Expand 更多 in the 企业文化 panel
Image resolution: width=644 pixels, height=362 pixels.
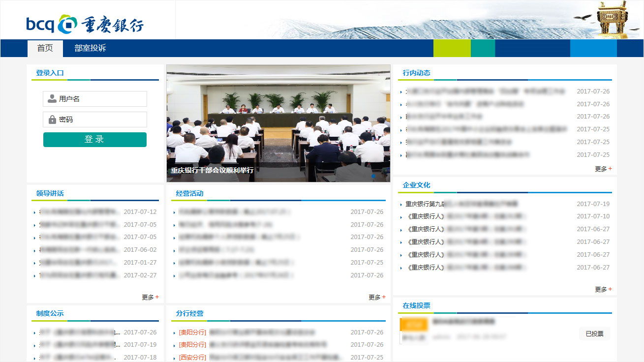[603, 289]
